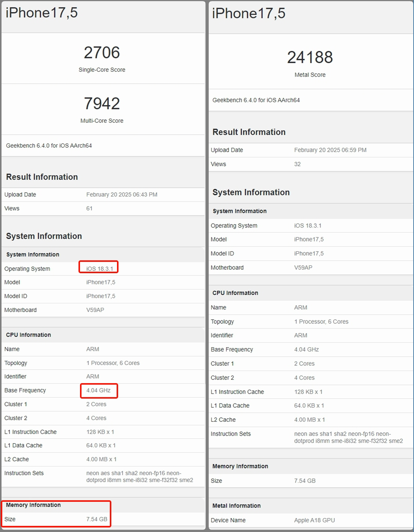Select 'Geekbench 6.4.0 for iOS AArch64' under Multi-Core Score
The height and width of the screenshot is (532, 414).
(49, 145)
